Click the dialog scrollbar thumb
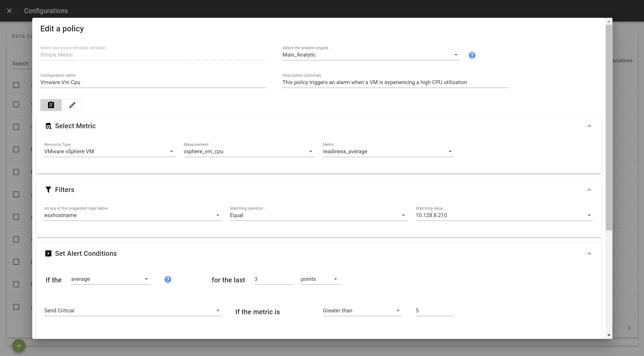The height and width of the screenshot is (356, 644). (x=609, y=128)
